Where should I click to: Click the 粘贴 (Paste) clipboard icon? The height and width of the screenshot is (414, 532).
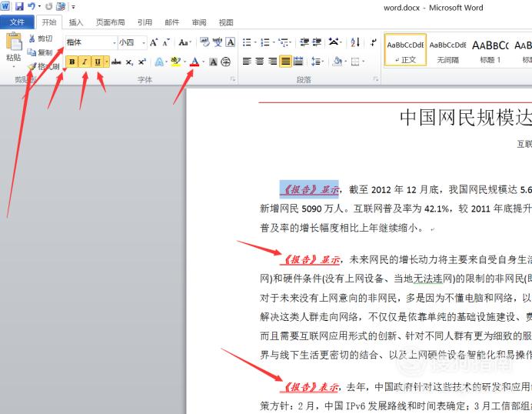(14, 42)
